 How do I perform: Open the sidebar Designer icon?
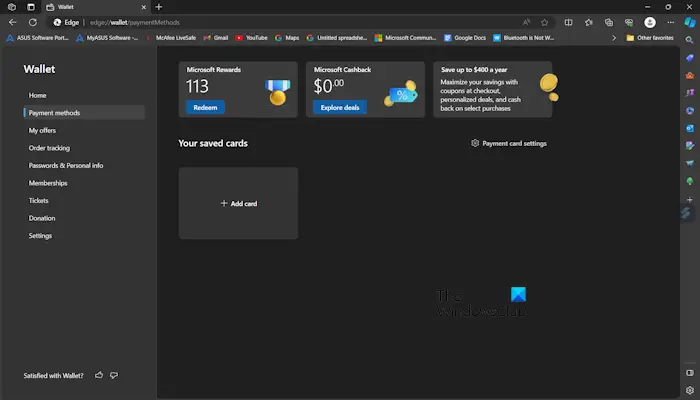tap(690, 146)
